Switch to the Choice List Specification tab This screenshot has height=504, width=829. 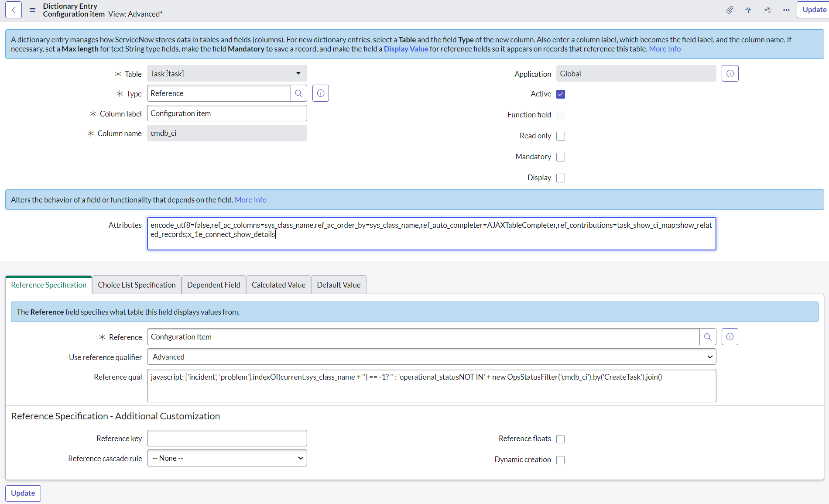(x=137, y=285)
